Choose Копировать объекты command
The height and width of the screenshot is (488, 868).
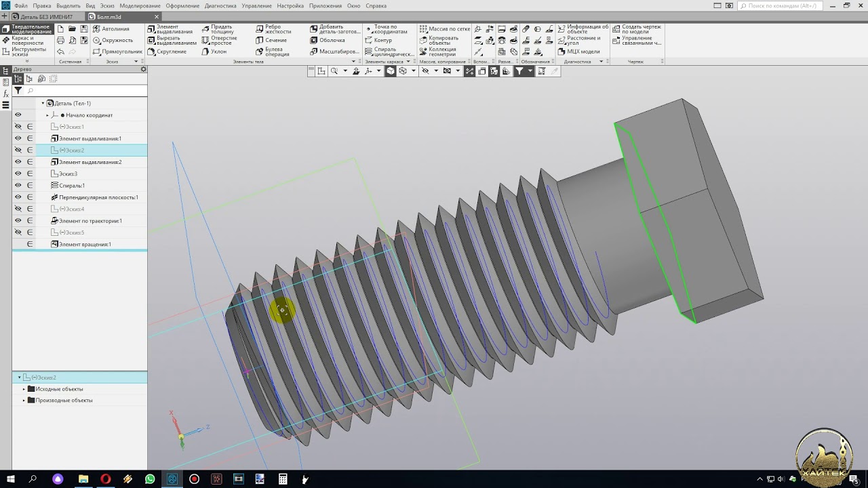click(439, 40)
